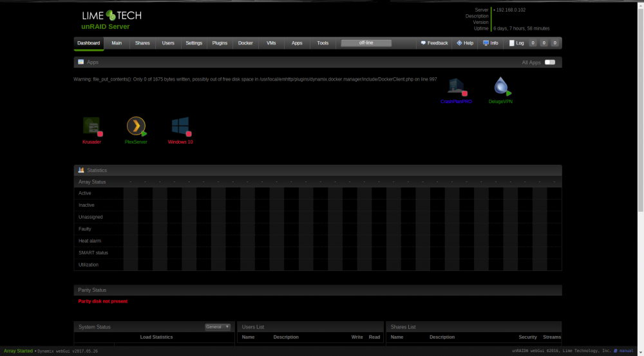Click the Write column in Users List

click(x=357, y=337)
